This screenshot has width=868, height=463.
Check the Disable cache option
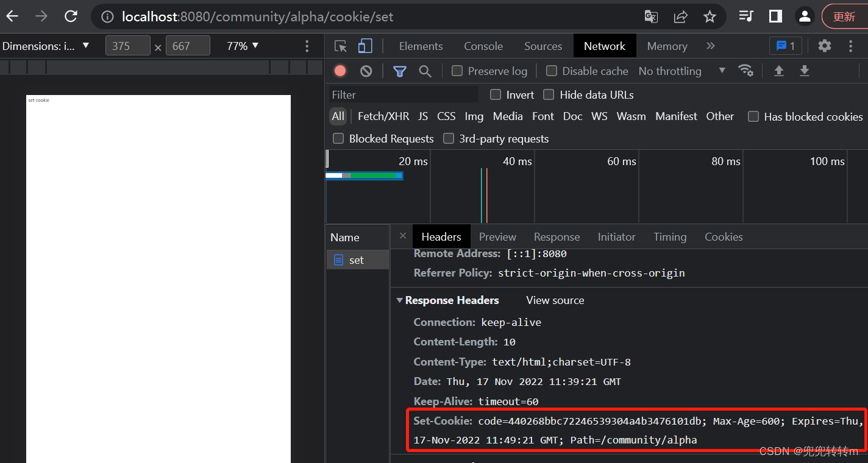pos(552,71)
